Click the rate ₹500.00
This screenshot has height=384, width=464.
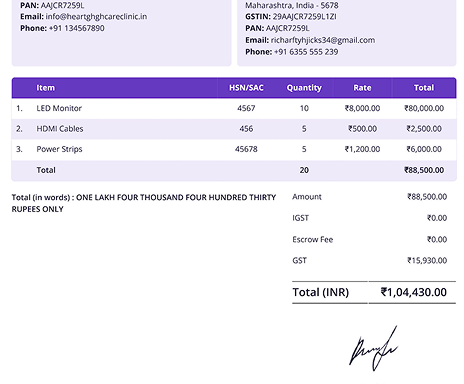362,129
